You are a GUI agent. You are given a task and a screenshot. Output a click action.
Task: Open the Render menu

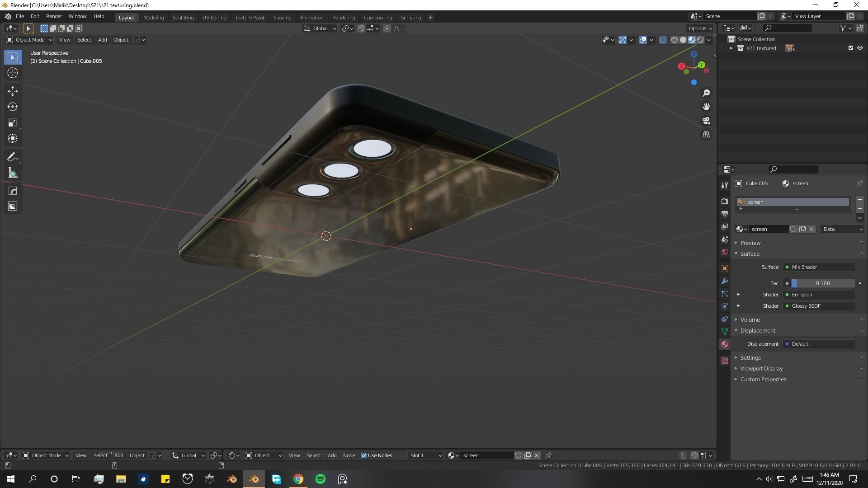click(x=54, y=16)
